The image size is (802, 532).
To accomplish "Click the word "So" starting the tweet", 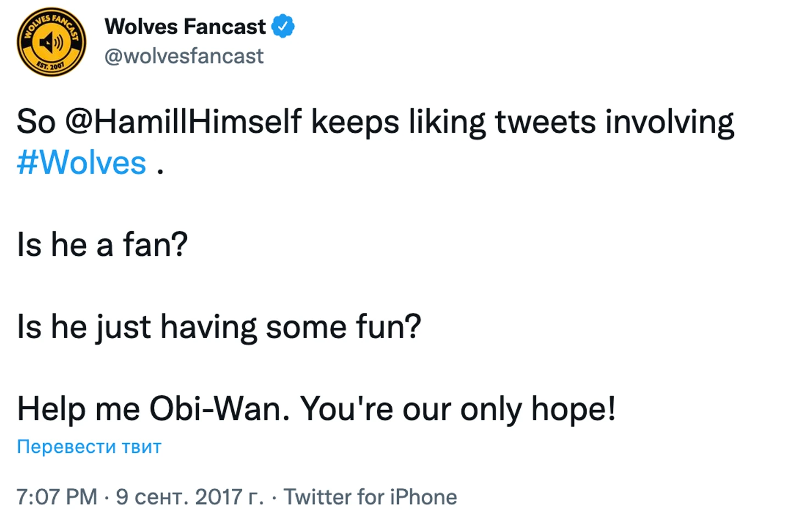I will [x=36, y=121].
